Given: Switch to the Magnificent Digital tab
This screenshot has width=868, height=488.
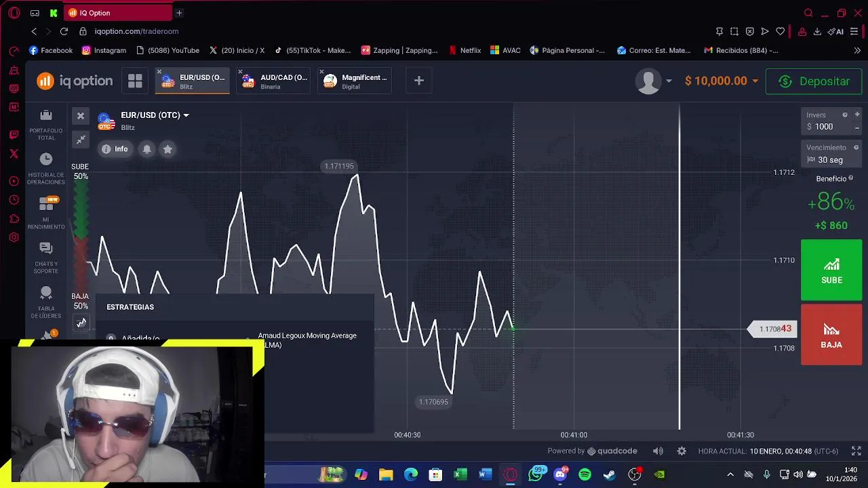Looking at the screenshot, I should (x=355, y=81).
